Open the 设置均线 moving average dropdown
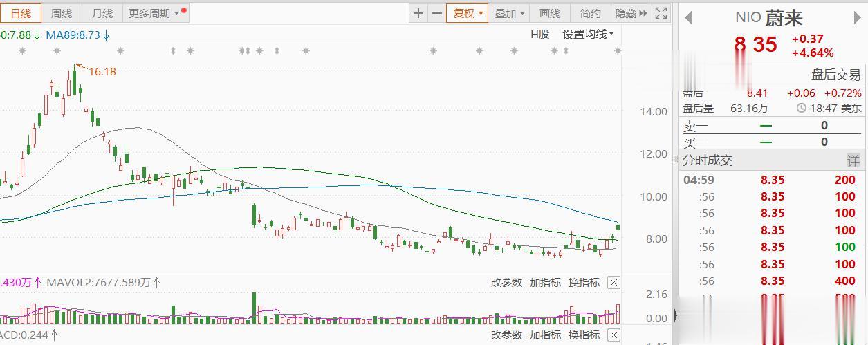Screen dimensions: 868x345 tap(588, 34)
